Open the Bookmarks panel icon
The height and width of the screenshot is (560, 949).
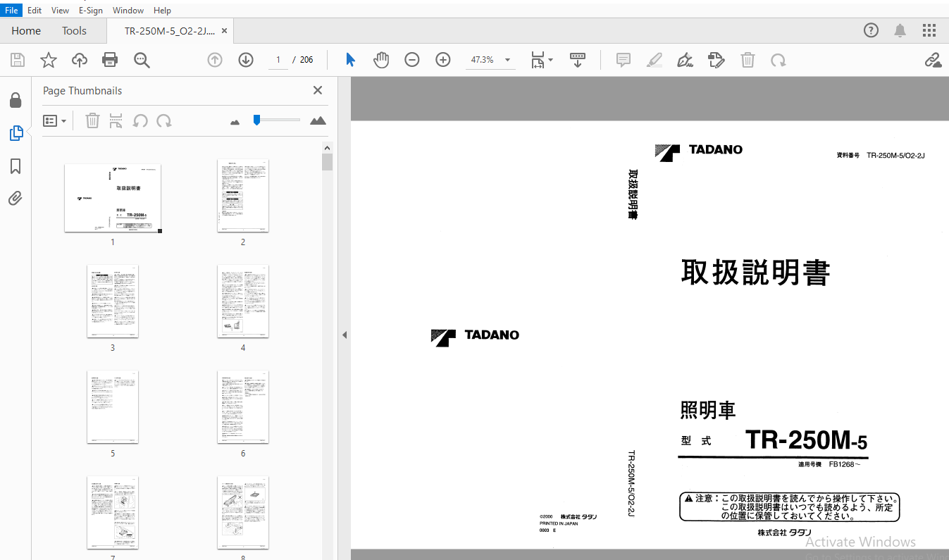tap(15, 166)
